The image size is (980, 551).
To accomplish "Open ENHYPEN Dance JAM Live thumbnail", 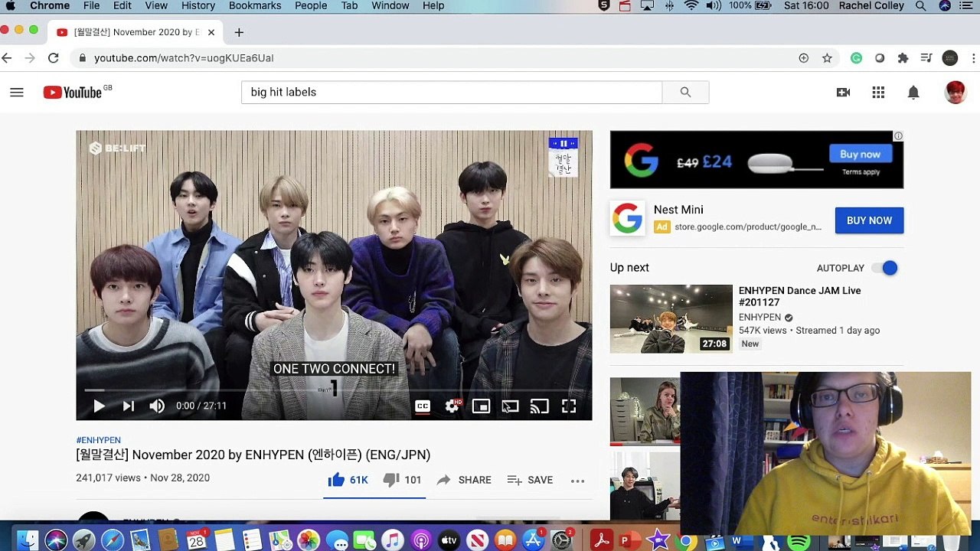I will (671, 319).
